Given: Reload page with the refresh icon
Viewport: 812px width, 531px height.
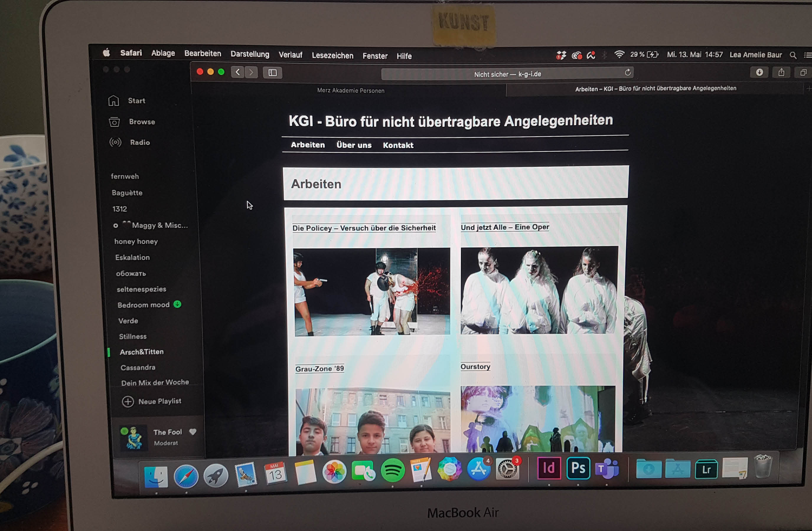Looking at the screenshot, I should (x=627, y=72).
